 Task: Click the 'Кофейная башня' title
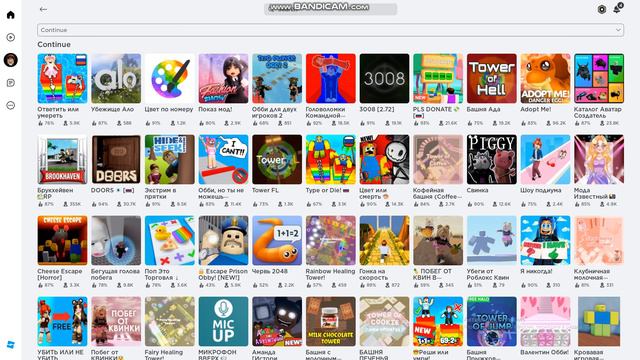click(x=437, y=193)
